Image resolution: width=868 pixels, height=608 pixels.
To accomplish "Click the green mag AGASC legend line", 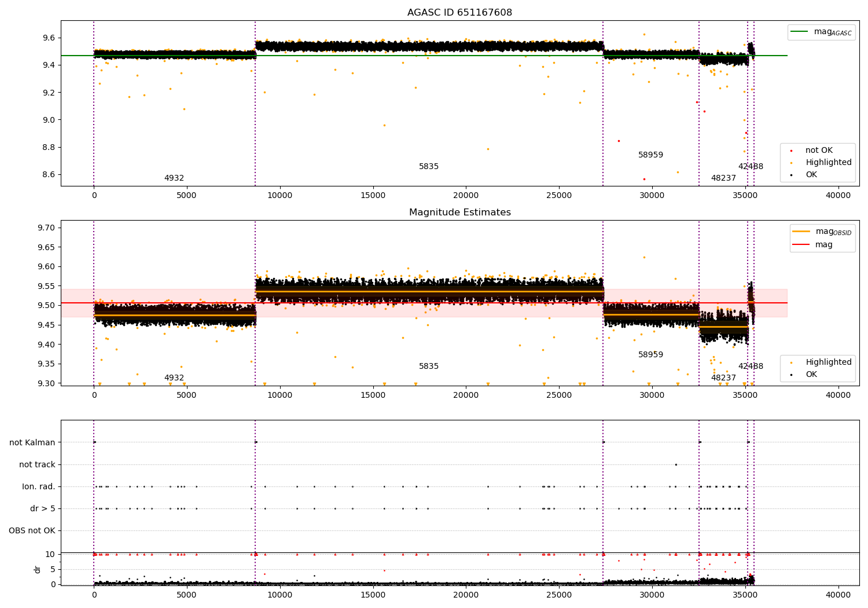I will [x=800, y=32].
